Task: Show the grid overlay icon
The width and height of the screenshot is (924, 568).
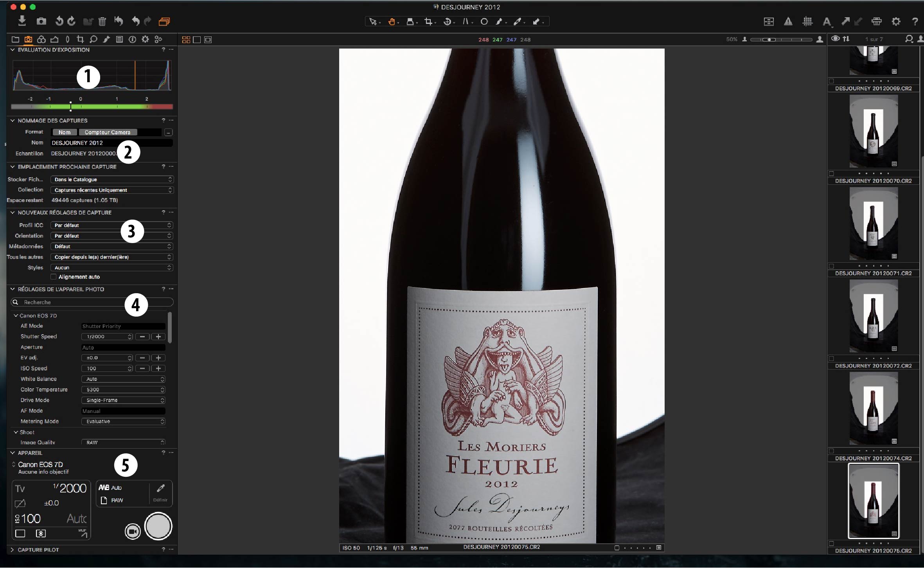Action: [x=807, y=22]
